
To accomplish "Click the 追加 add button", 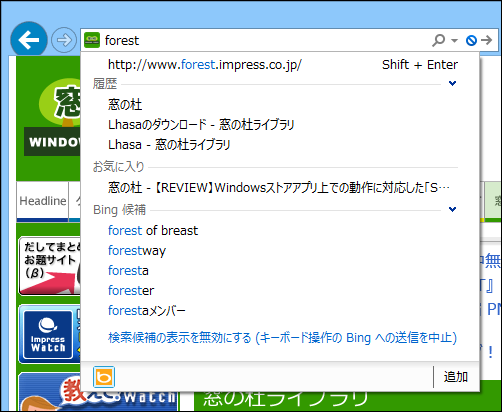I will [456, 377].
